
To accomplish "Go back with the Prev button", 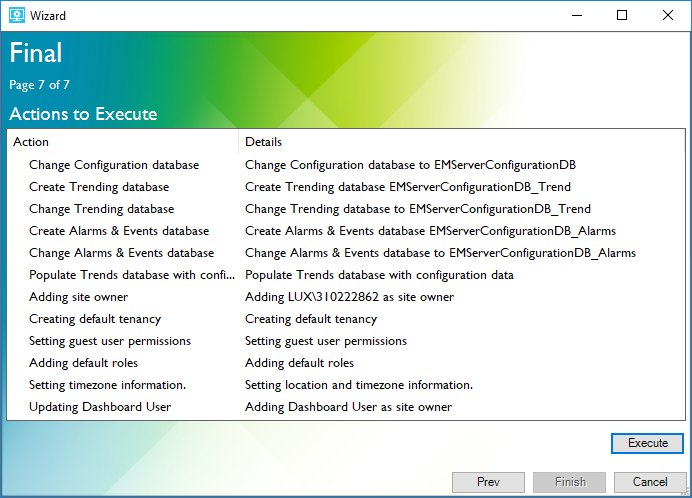I will click(488, 482).
